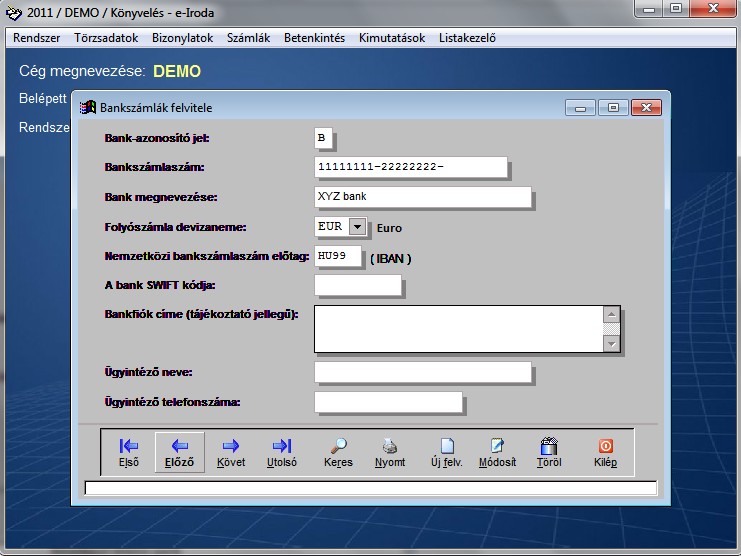This screenshot has width=741, height=556.
Task: Open the Kimutatások menu
Action: [x=391, y=38]
